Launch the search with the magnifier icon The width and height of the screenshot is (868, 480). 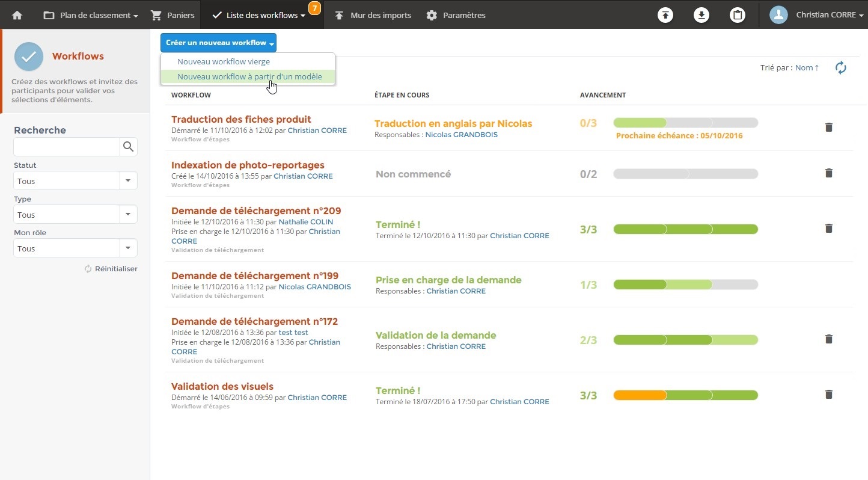(128, 146)
